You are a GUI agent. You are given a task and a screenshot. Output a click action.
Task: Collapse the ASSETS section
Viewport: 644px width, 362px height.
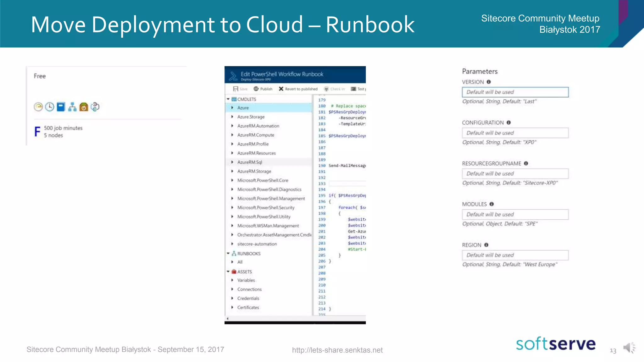click(228, 271)
